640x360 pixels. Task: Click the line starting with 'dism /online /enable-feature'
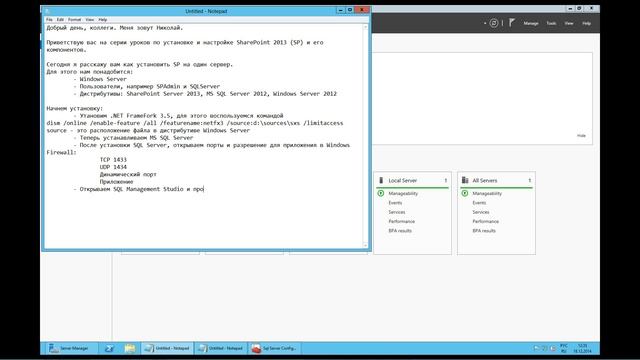tap(195, 123)
